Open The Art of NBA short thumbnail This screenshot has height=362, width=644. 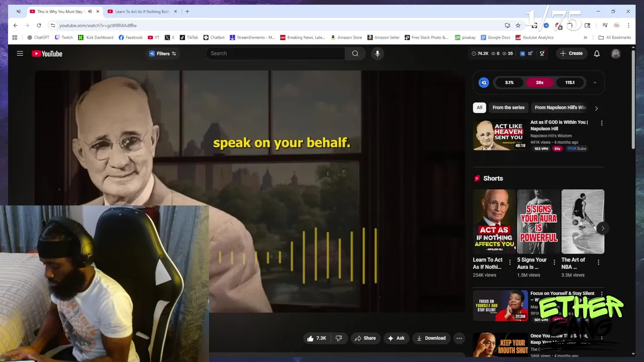583,222
